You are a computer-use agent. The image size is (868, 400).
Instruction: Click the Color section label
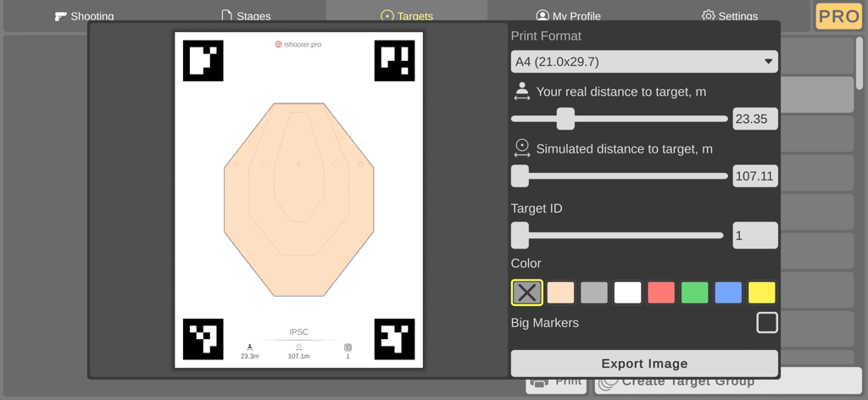526,264
